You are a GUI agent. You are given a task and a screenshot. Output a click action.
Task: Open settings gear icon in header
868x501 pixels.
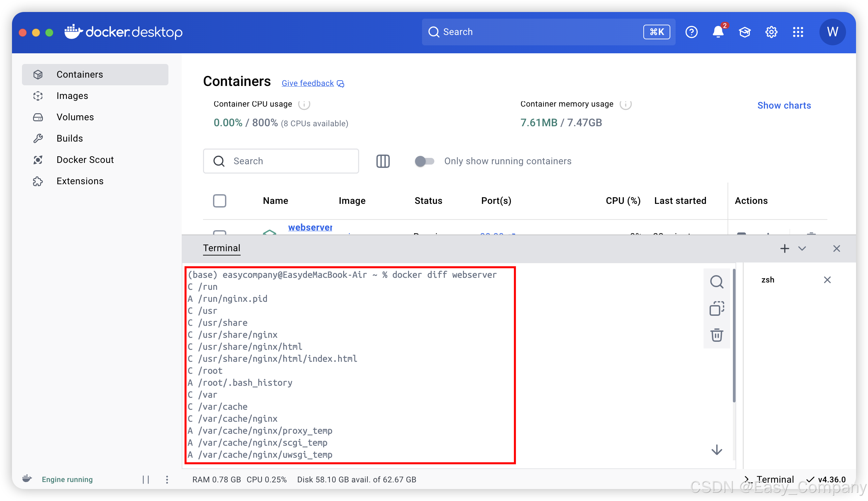point(771,32)
